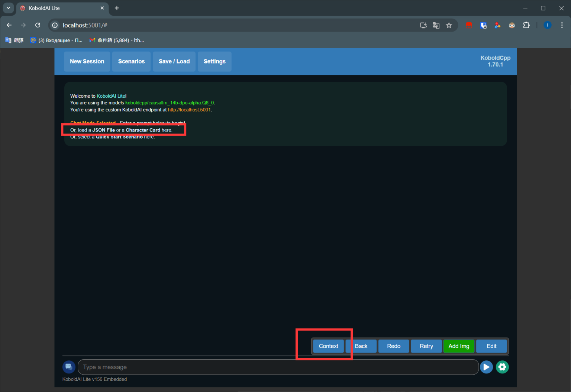Open the browser Extensions puzzle icon
This screenshot has width=571, height=392.
click(526, 25)
